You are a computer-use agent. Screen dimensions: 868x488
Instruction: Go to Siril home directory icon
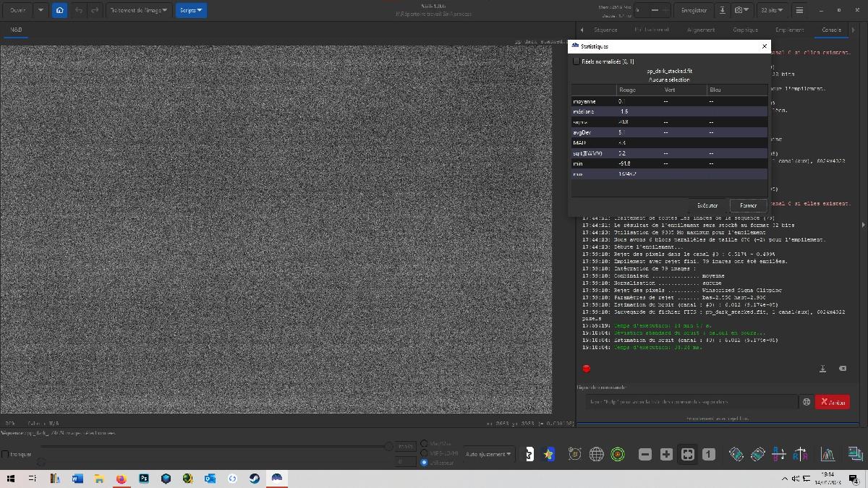coord(59,10)
